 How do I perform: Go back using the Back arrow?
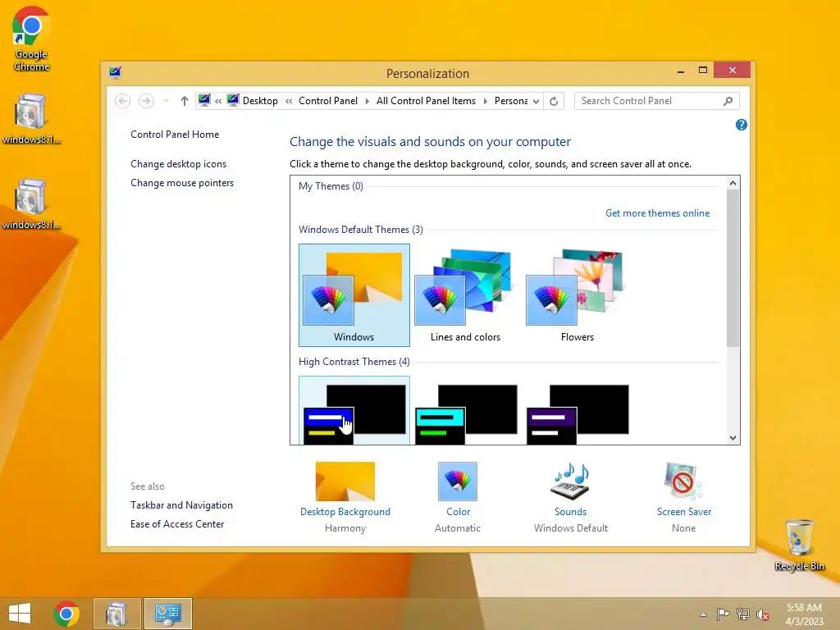123,101
